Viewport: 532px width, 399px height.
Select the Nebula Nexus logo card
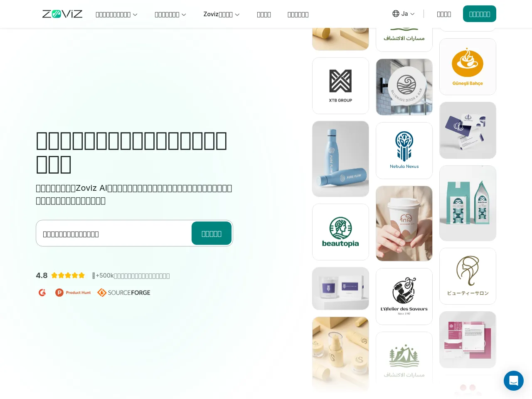click(404, 150)
